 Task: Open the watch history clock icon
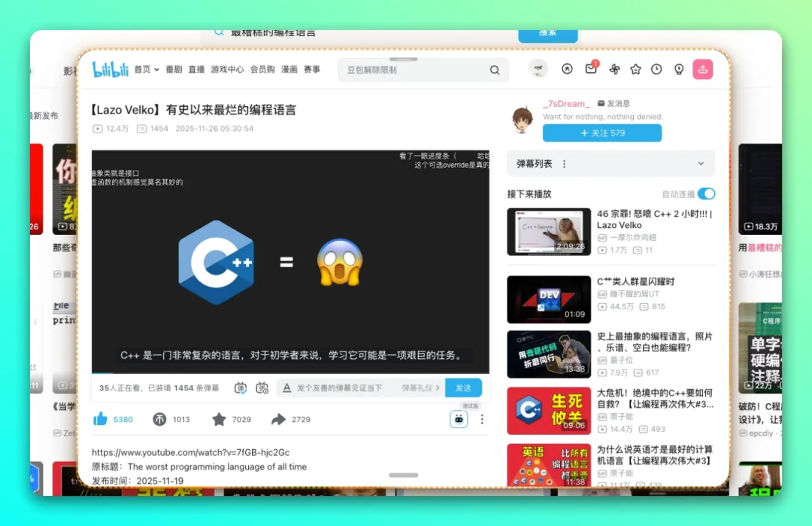click(656, 69)
